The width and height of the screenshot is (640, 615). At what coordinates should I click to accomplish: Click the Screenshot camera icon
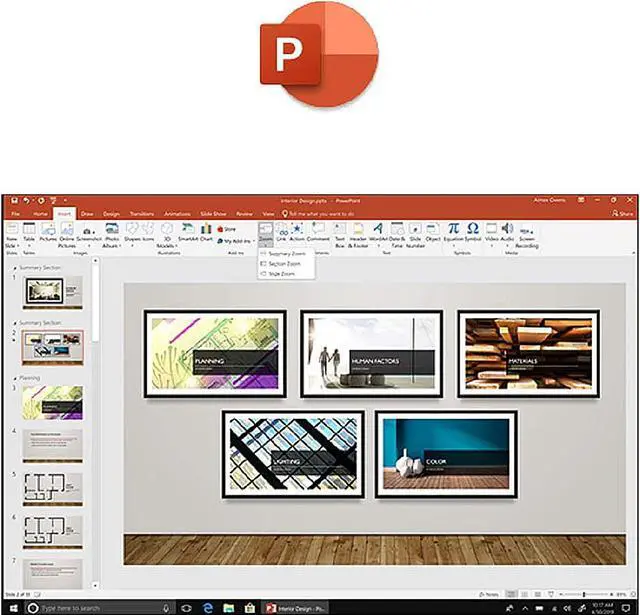point(89,231)
